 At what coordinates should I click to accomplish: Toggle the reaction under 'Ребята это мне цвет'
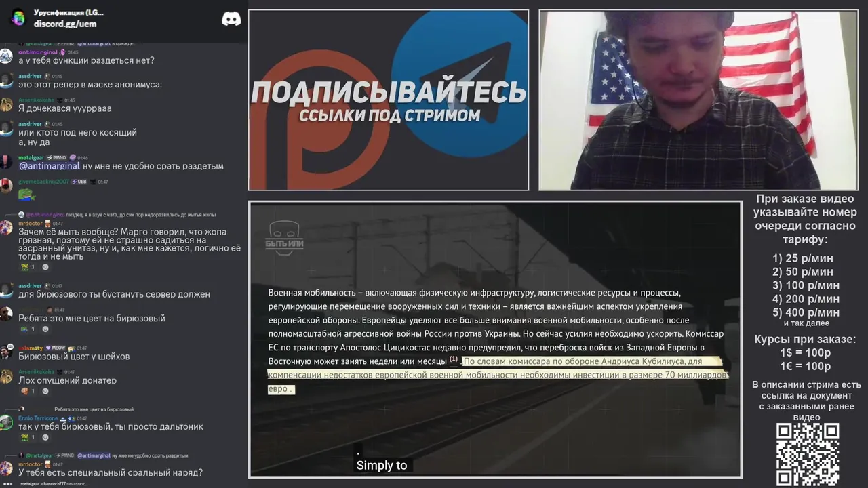point(27,329)
